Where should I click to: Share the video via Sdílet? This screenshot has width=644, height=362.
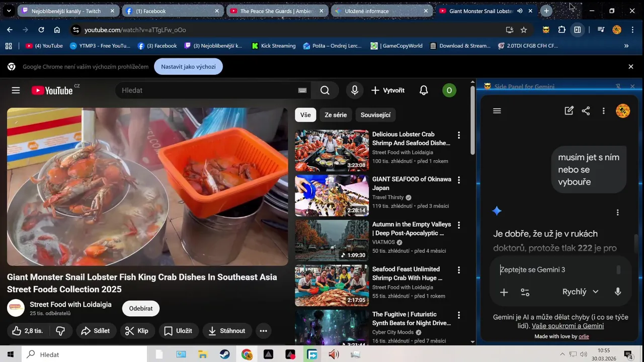[x=96, y=331]
